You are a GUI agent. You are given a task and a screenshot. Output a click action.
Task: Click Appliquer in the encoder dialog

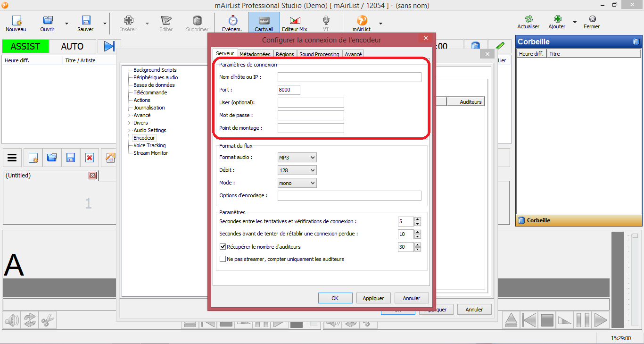click(373, 298)
